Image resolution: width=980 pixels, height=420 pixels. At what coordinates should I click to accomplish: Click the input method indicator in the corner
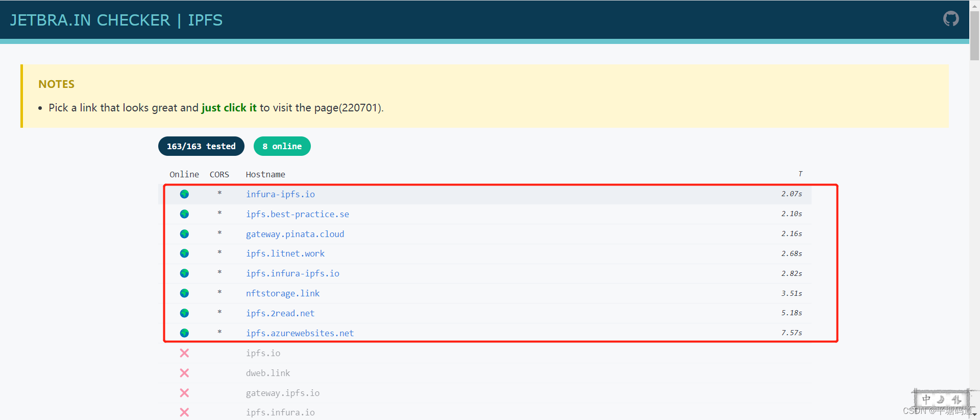point(941,399)
